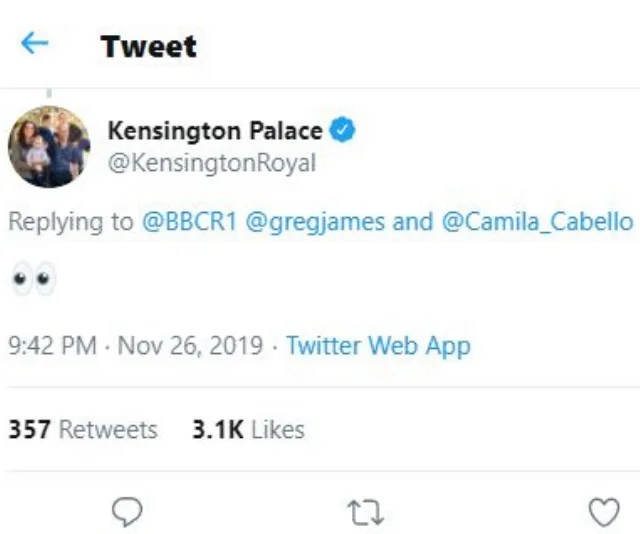This screenshot has height=534, width=640.
Task: Show the 3.1K Likes list
Action: (x=248, y=430)
